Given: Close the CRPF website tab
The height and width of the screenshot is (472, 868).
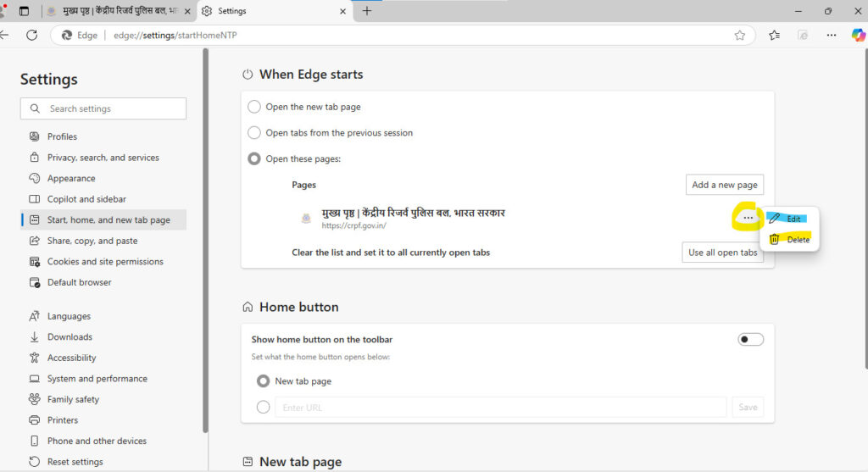Looking at the screenshot, I should click(x=187, y=11).
